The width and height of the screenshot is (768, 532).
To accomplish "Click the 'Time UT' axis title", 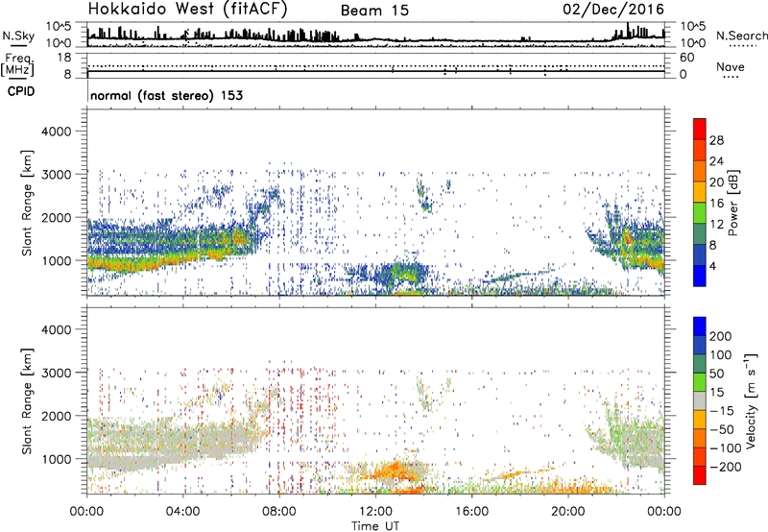I will click(x=375, y=526).
